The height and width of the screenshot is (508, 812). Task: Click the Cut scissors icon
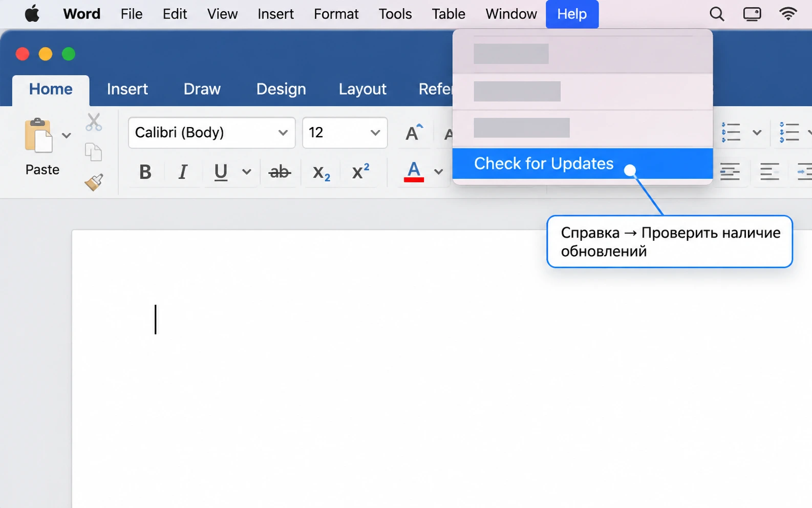[94, 122]
